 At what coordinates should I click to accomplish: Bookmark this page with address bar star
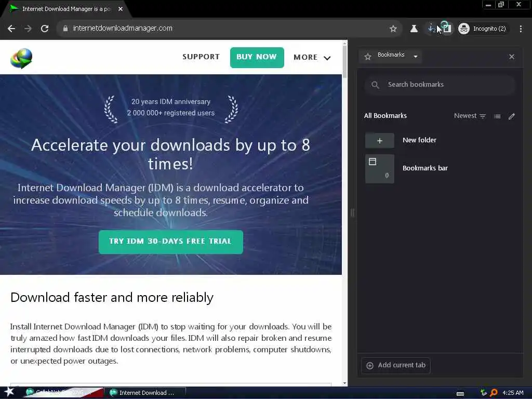point(393,29)
